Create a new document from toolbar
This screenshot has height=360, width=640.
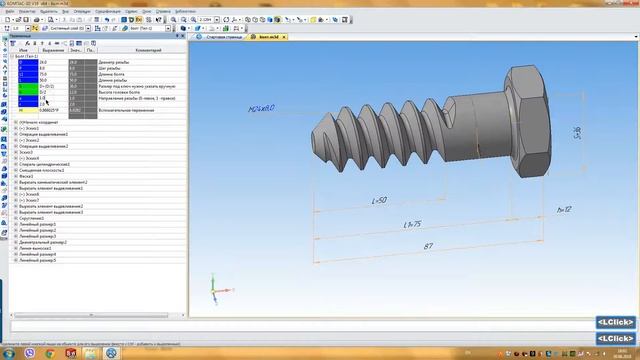pyautogui.click(x=8, y=20)
